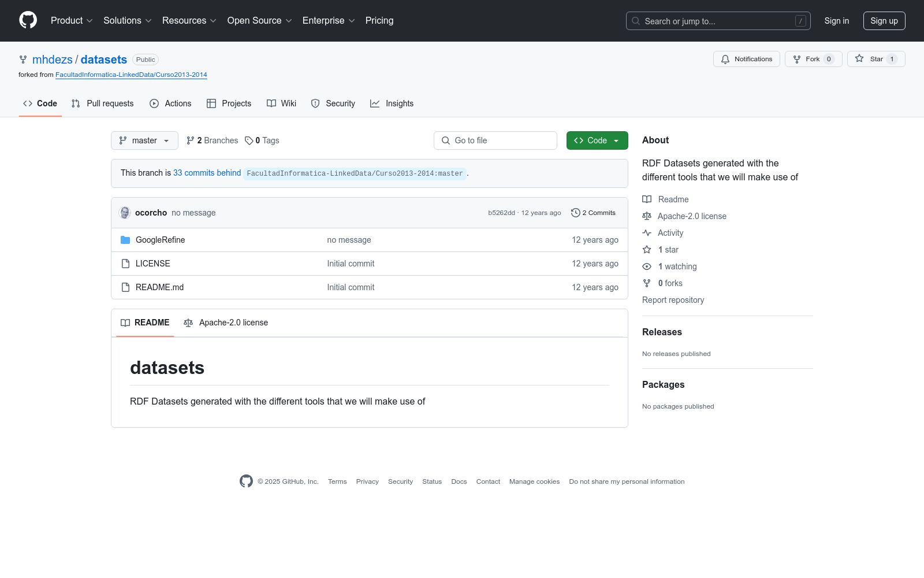Click the ocorcho author name
The height and width of the screenshot is (578, 924).
tap(151, 213)
